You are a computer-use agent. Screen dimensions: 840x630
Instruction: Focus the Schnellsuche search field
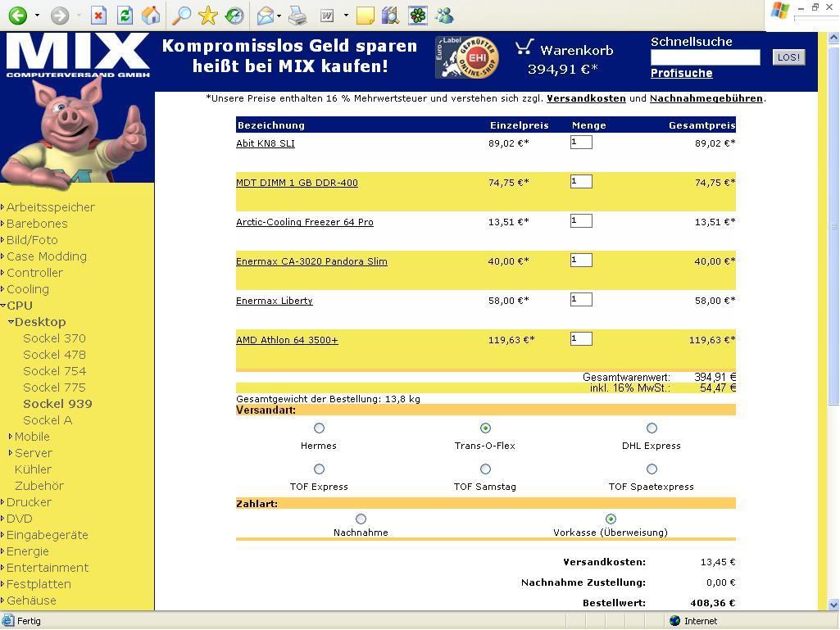pyautogui.click(x=705, y=57)
